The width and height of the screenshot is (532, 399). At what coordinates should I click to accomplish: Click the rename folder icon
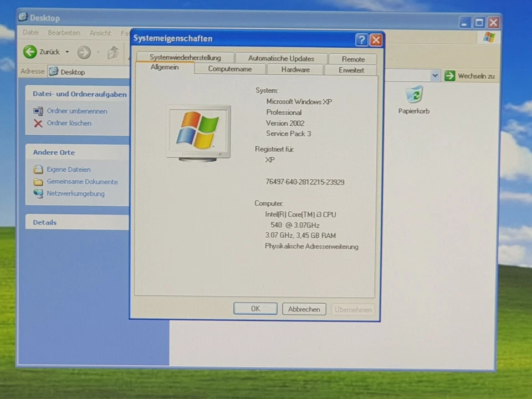click(x=38, y=111)
